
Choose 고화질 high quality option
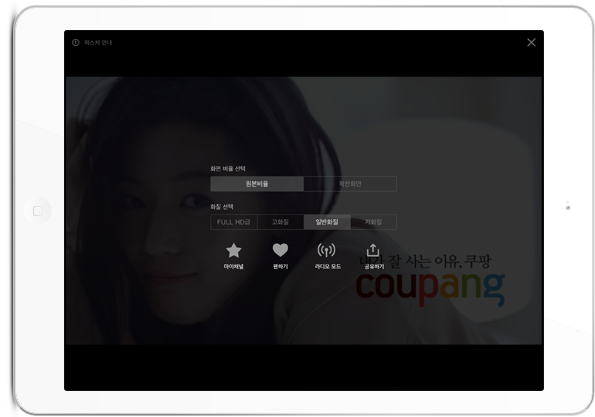(280, 222)
